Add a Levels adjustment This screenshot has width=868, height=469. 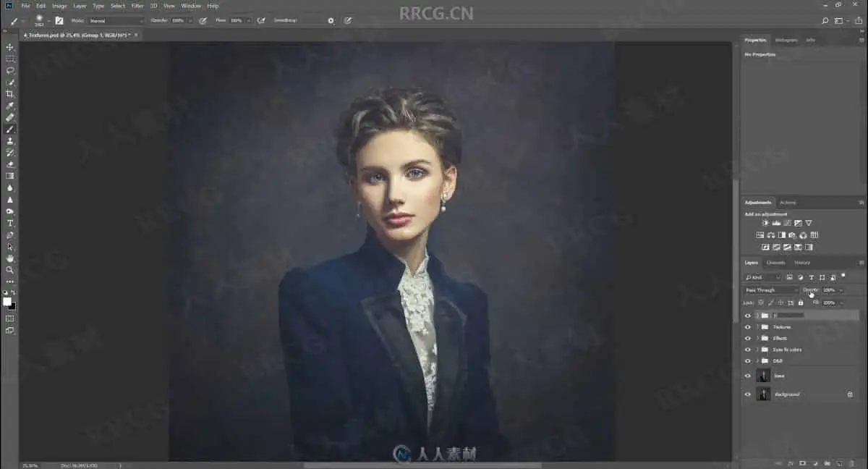776,223
